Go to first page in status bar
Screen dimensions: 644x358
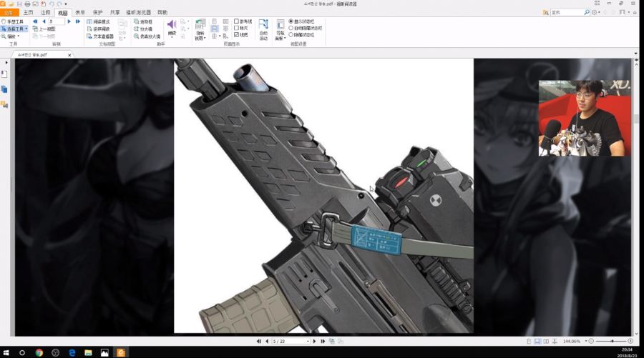click(259, 341)
